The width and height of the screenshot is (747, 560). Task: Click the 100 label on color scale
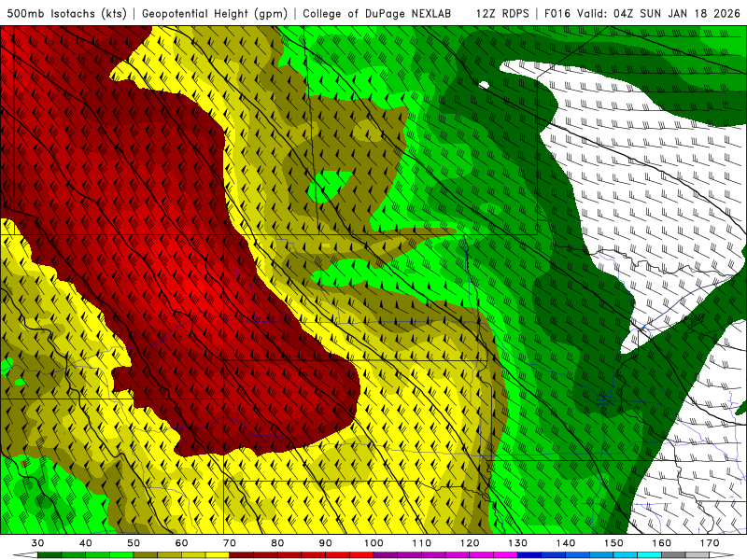[x=373, y=543]
